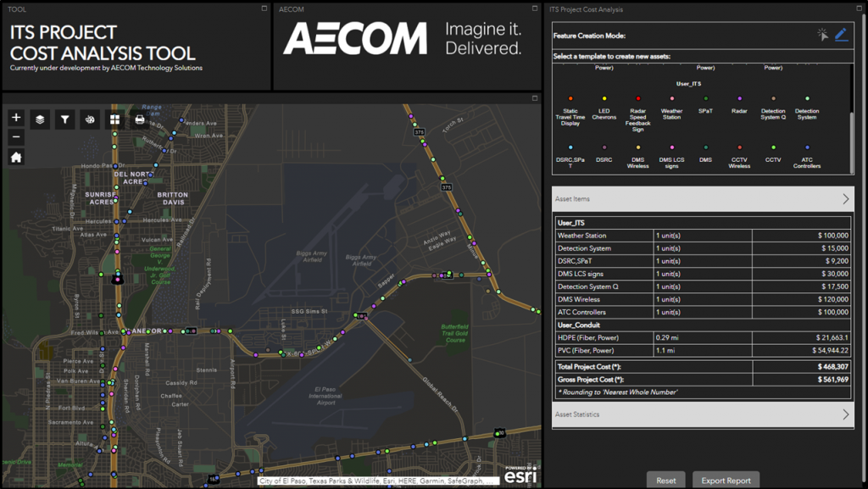This screenshot has width=868, height=489.
Task: Pick the DMS LCS signs template
Action: [x=672, y=158]
